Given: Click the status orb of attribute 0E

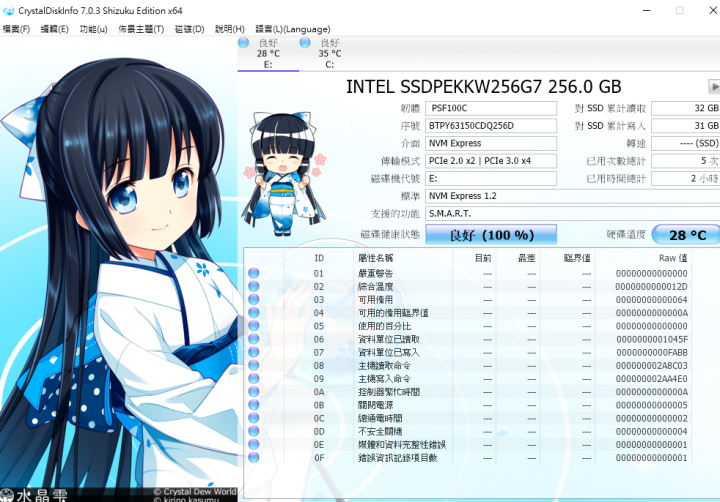Looking at the screenshot, I should tap(253, 444).
